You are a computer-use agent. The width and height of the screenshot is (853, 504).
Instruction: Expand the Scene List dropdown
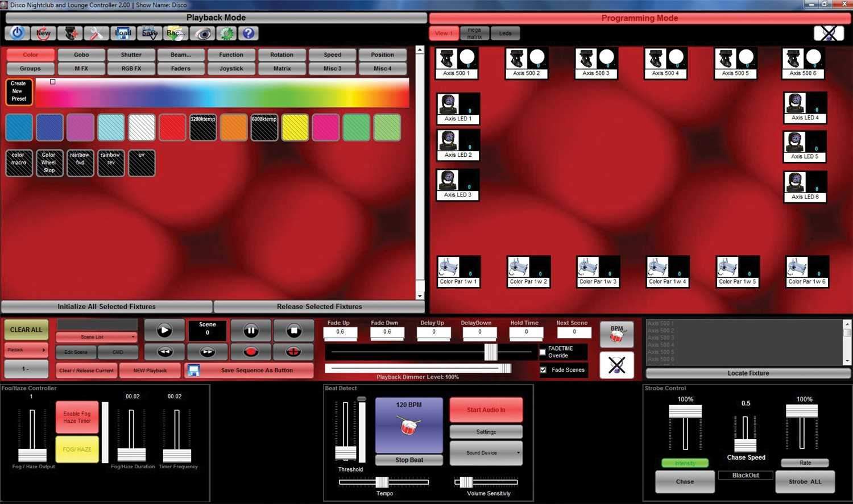[x=97, y=337]
